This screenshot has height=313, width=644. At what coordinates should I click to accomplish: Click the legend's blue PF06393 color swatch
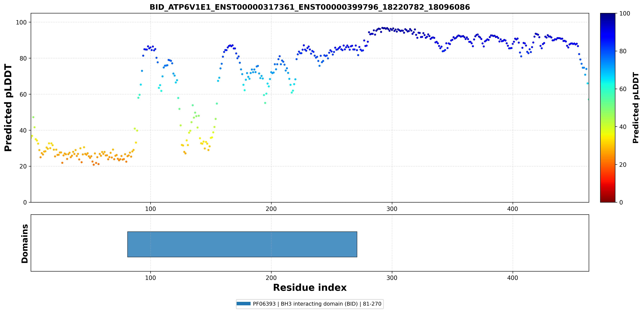point(243,304)
